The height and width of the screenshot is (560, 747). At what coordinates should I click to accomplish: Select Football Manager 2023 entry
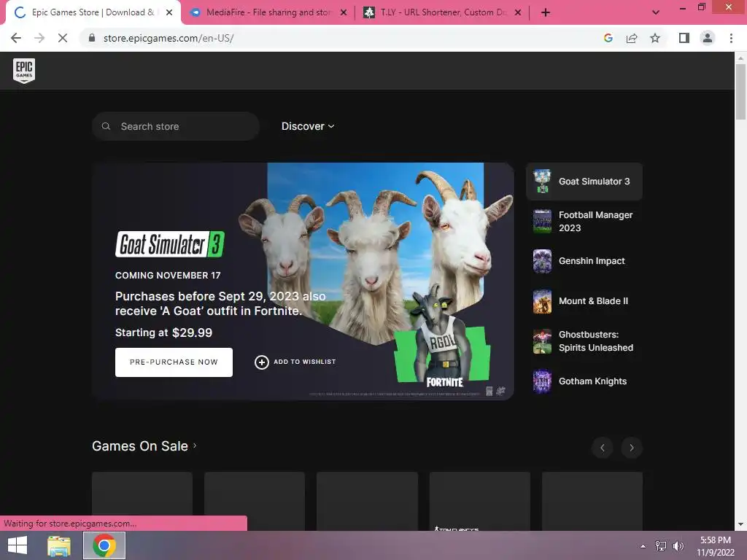click(584, 222)
